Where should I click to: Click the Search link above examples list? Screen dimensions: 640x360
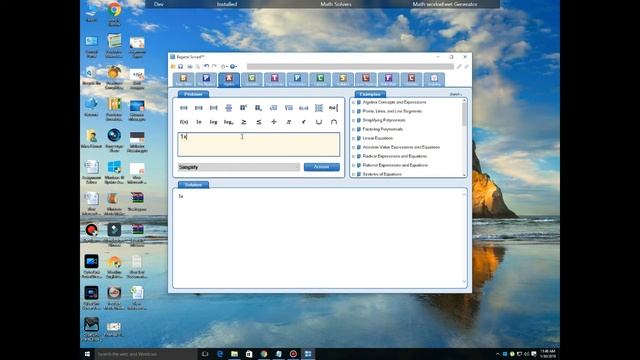click(456, 94)
